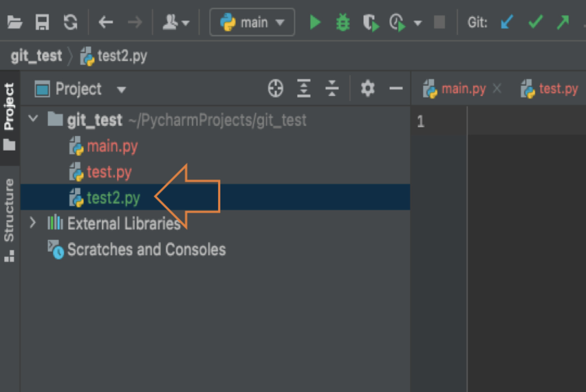
Task: Collapse all nodes in the Project tree
Action: [x=332, y=88]
